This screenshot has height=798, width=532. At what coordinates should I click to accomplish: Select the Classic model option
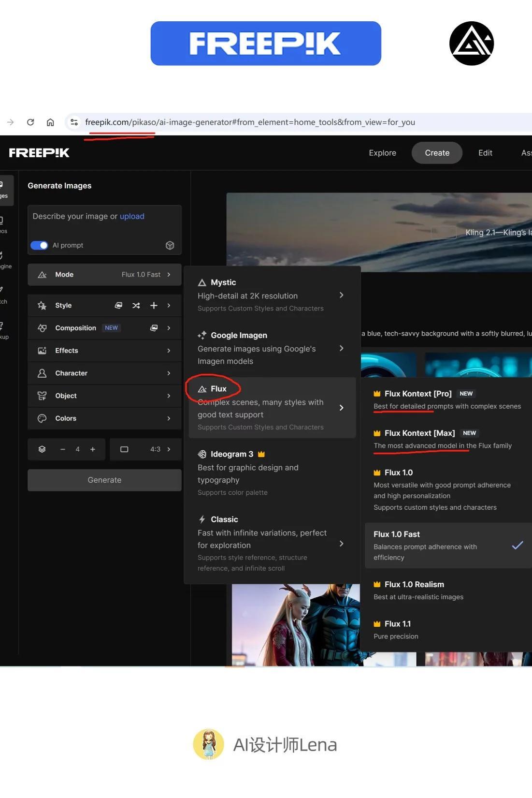(x=272, y=543)
